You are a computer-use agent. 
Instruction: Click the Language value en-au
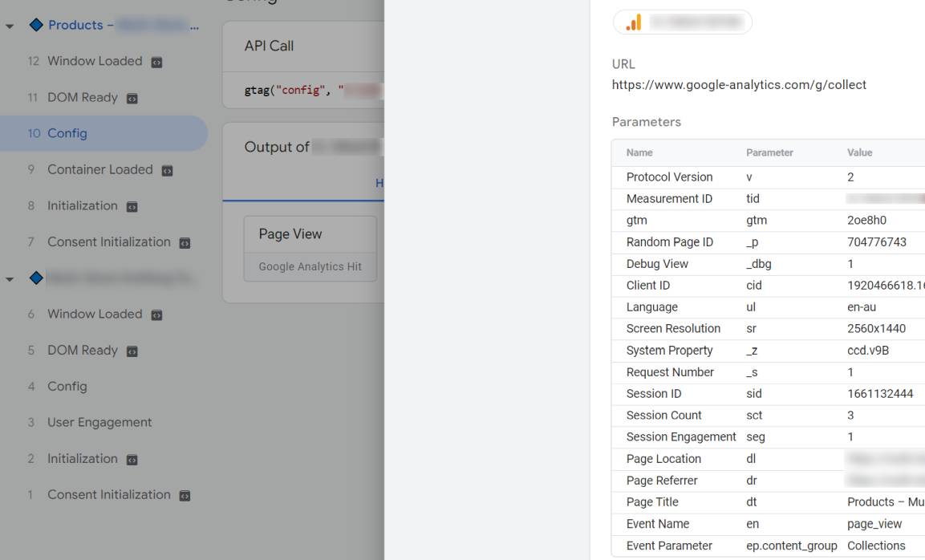pos(862,307)
